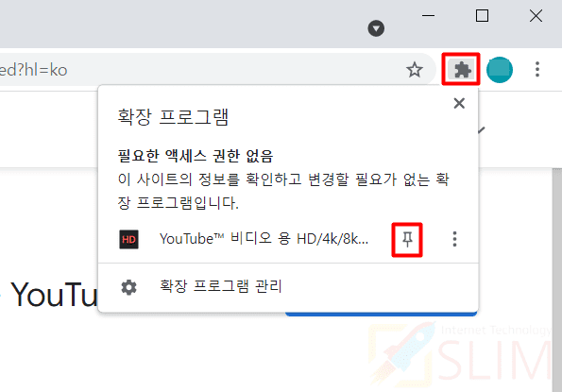The height and width of the screenshot is (392, 562).
Task: Select the 확장 프로그램 heading text
Action: pyautogui.click(x=173, y=117)
